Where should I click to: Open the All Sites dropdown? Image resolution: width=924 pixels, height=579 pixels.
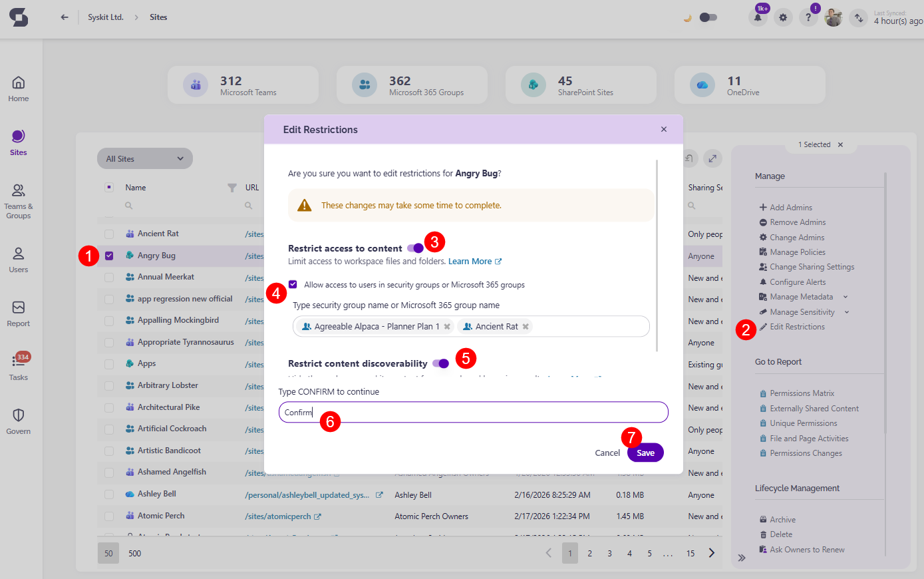point(145,158)
